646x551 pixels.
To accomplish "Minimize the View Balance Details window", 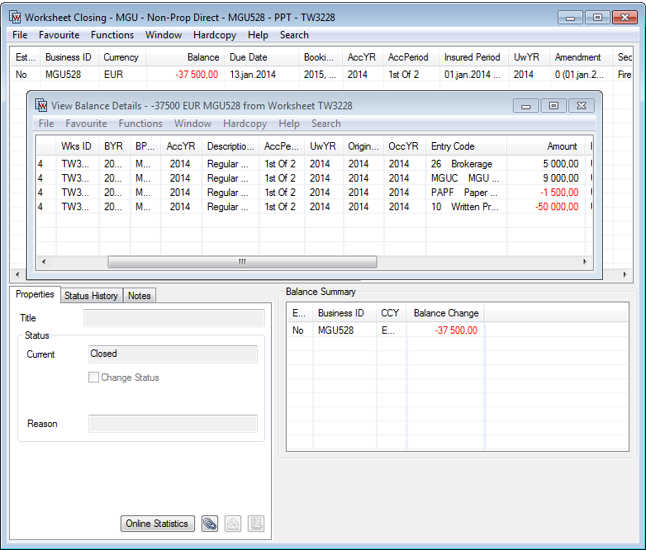I will (x=525, y=105).
